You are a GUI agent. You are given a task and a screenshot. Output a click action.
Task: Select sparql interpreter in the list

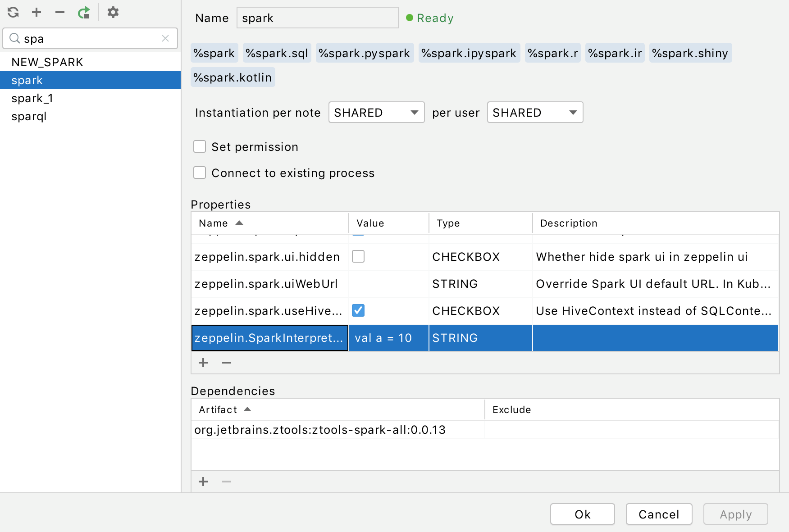[29, 116]
